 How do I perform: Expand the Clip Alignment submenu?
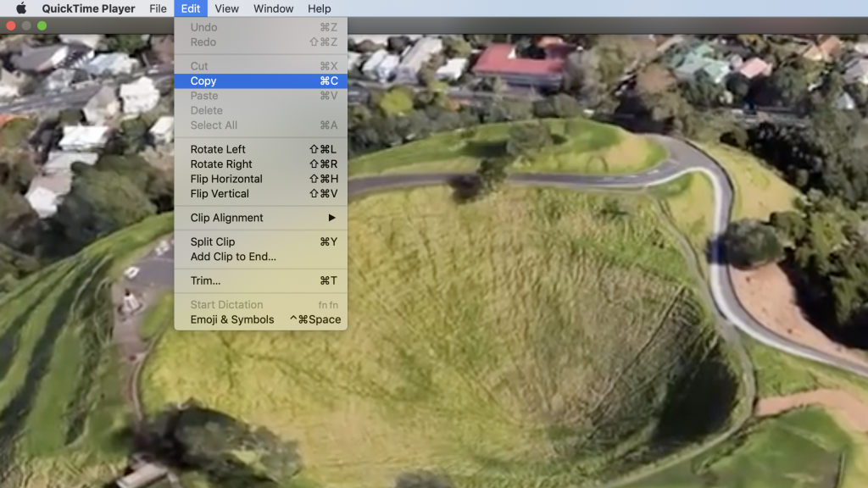click(x=261, y=218)
